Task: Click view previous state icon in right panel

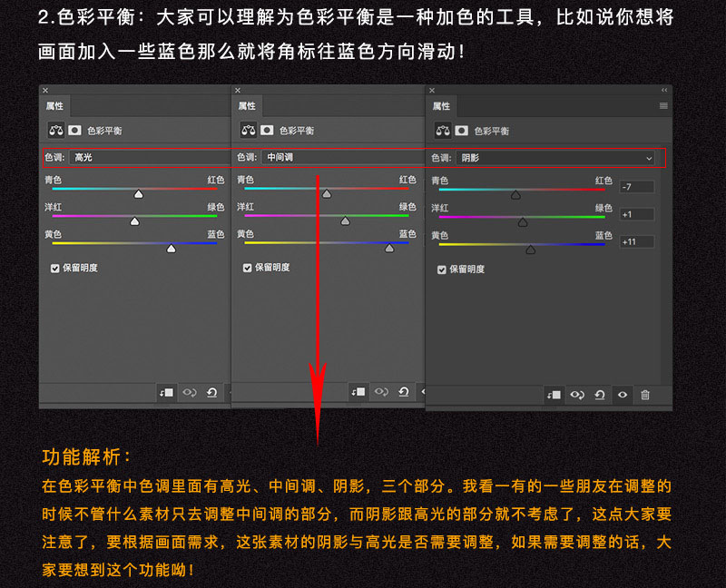Action: point(576,395)
